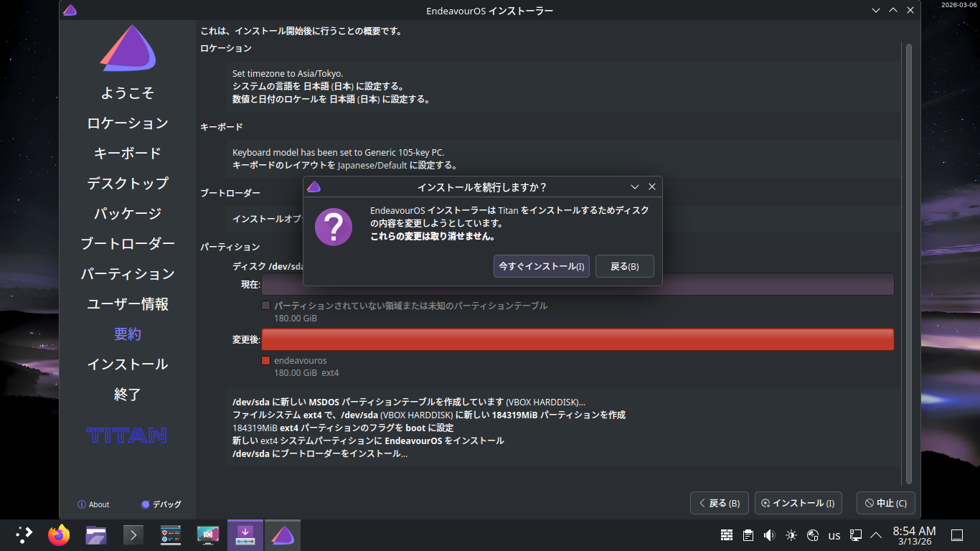Screen dimensions: 980x551
Task: Click the text 'Set timezone to Asia/Tokyo.'
Action: click(288, 73)
